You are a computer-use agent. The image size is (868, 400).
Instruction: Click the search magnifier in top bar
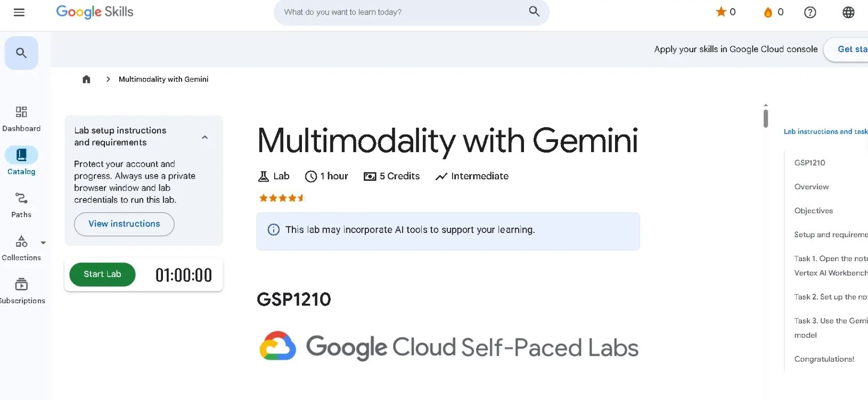[534, 12]
